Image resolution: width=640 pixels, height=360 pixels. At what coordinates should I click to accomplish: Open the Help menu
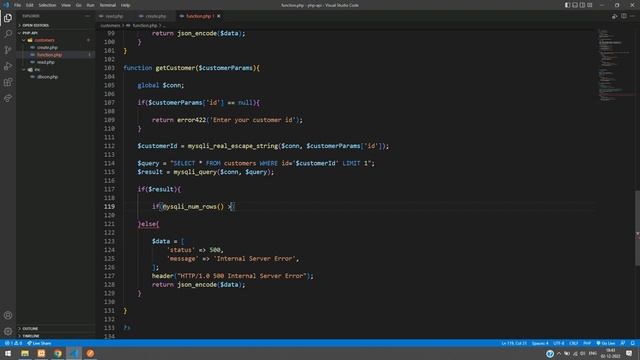(125, 5)
